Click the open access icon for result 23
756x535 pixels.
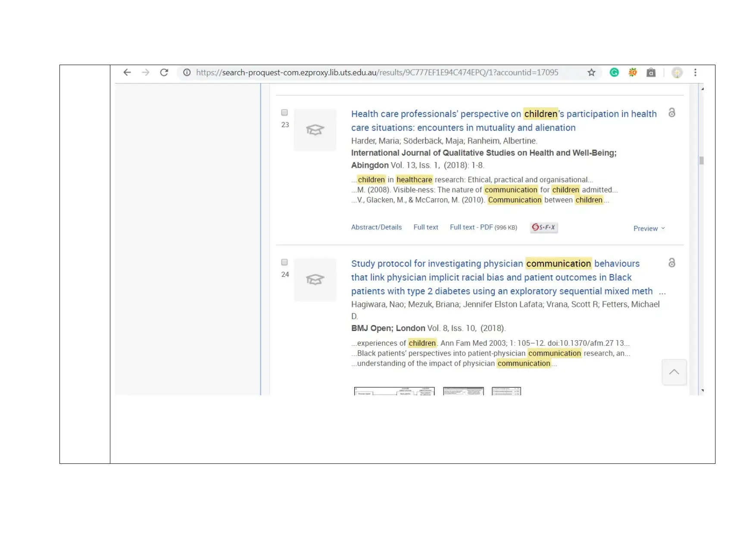point(672,113)
